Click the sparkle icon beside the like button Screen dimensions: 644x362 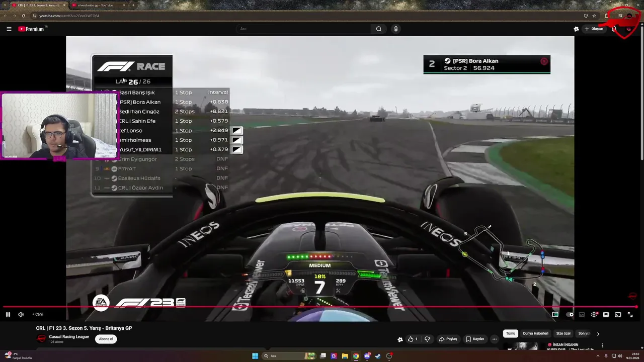coord(400,339)
